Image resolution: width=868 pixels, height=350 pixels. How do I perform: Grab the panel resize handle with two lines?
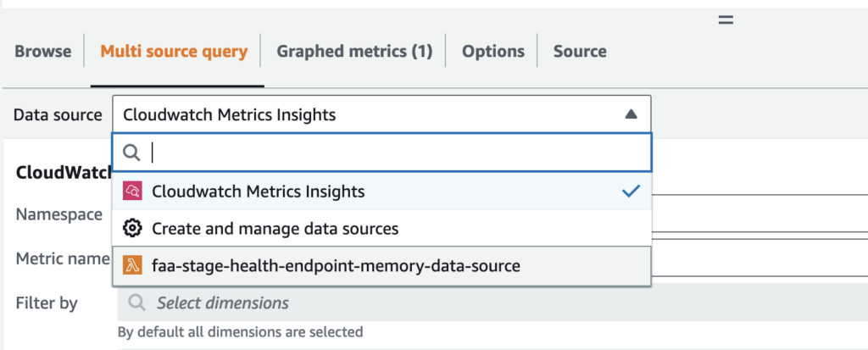click(726, 20)
